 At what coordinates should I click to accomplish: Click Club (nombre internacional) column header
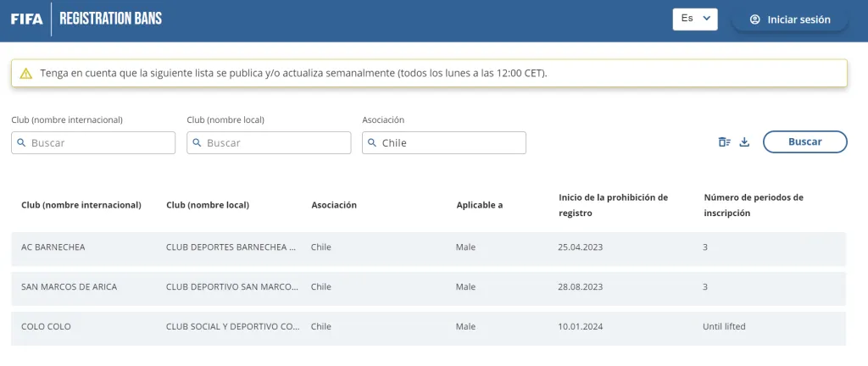tap(81, 205)
